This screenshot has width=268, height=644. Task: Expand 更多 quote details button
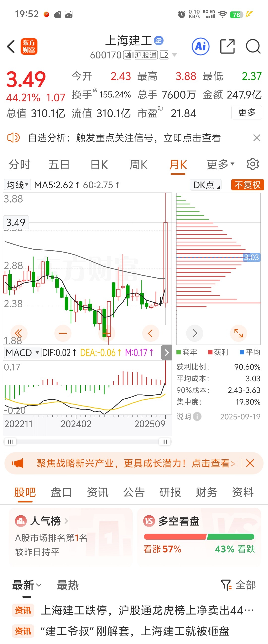coord(247,113)
